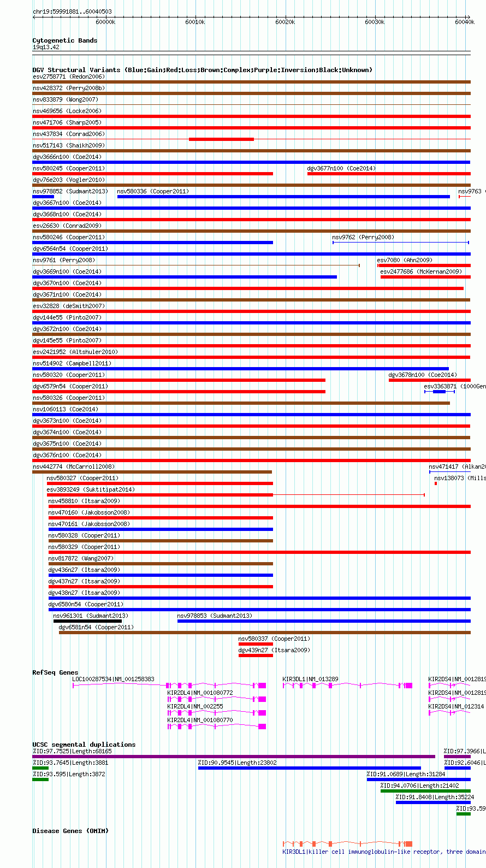The height and width of the screenshot is (868, 486).
Task: Click the nsv978853 (Sudmant2013) blue bar
Action: click(x=324, y=621)
